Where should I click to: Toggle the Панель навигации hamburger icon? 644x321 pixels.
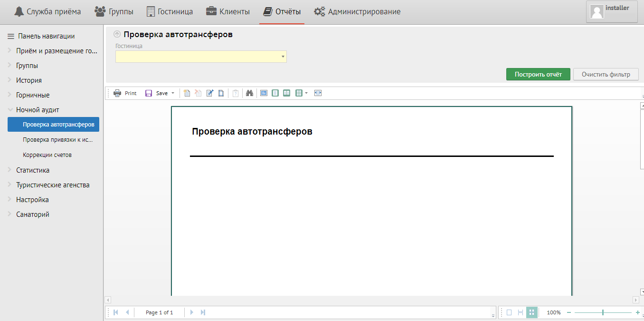11,36
